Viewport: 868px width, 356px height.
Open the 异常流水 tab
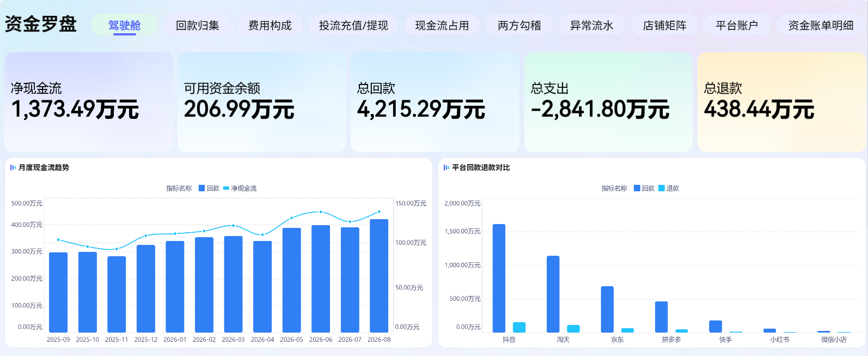click(592, 25)
